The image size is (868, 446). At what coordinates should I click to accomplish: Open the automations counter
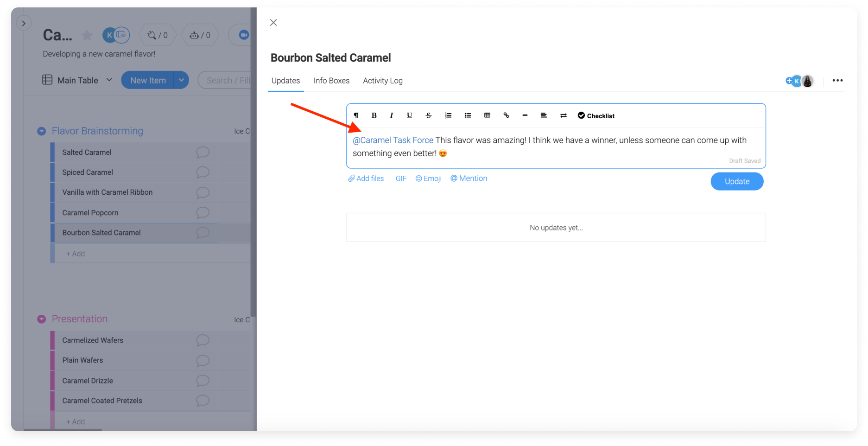tap(200, 35)
